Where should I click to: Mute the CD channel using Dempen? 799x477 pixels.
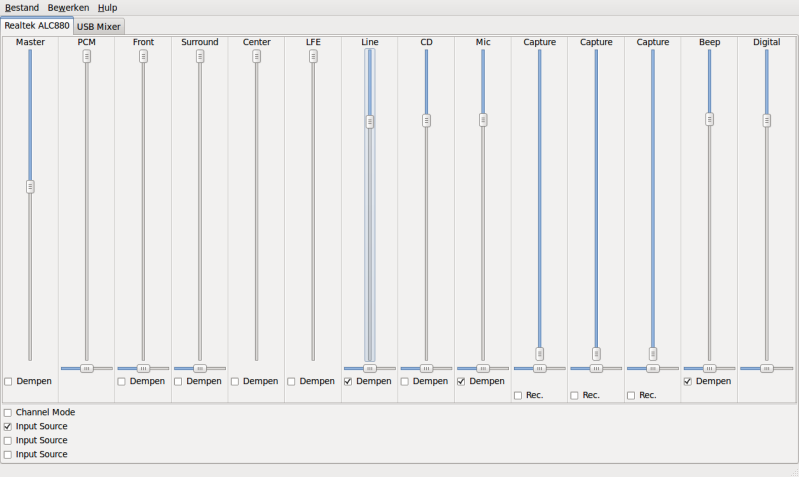coord(405,381)
